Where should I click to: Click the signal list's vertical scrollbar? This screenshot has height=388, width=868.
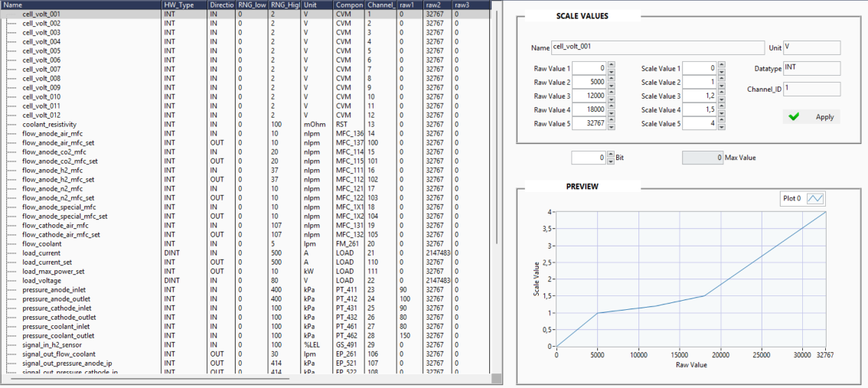click(496, 191)
